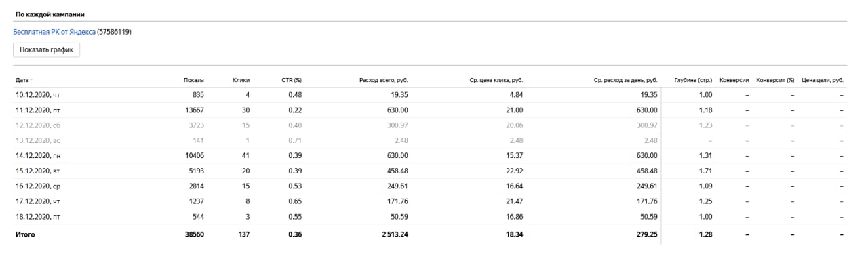This screenshot has height=267, width=868.
Task: Click clicks value 41
Action: click(x=245, y=156)
